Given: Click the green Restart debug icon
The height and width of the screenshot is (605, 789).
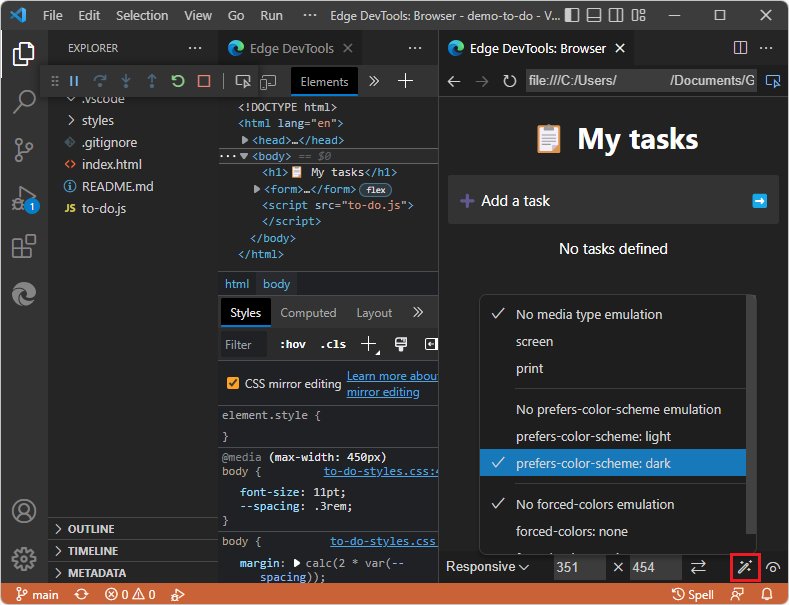Looking at the screenshot, I should pos(178,82).
